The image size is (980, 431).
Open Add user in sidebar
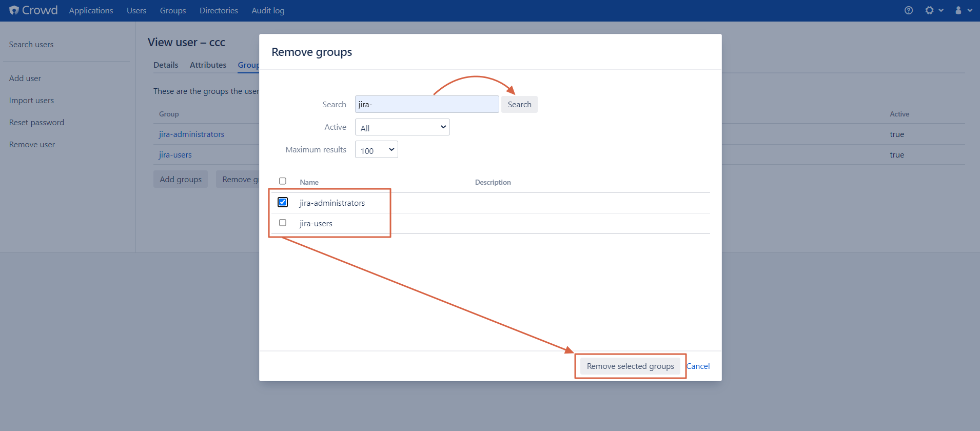[25, 79]
